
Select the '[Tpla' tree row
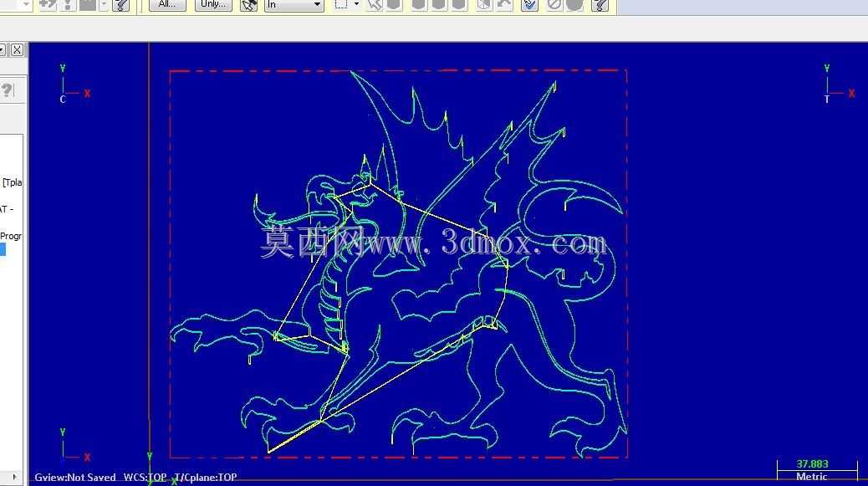click(x=12, y=182)
